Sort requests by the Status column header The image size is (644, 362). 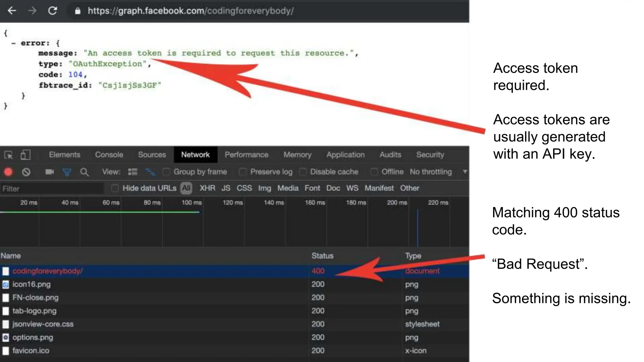click(x=322, y=256)
